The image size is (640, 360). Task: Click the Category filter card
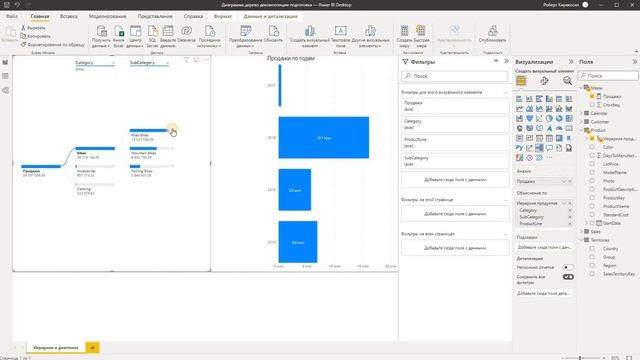455,124
